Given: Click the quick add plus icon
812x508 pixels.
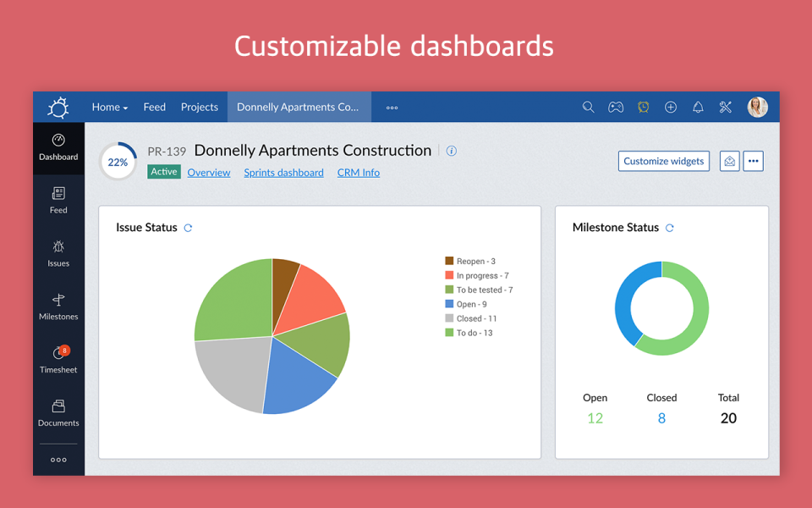Looking at the screenshot, I should pyautogui.click(x=671, y=107).
